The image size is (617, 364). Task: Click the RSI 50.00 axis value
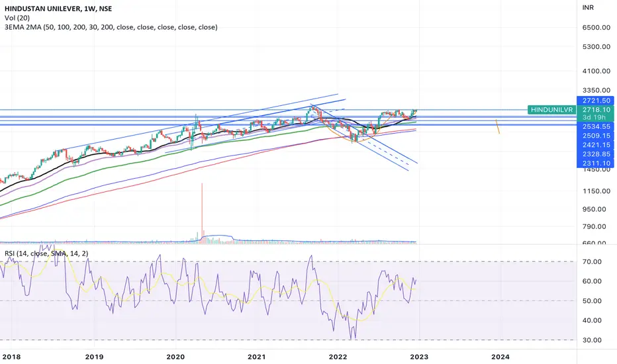tap(593, 301)
